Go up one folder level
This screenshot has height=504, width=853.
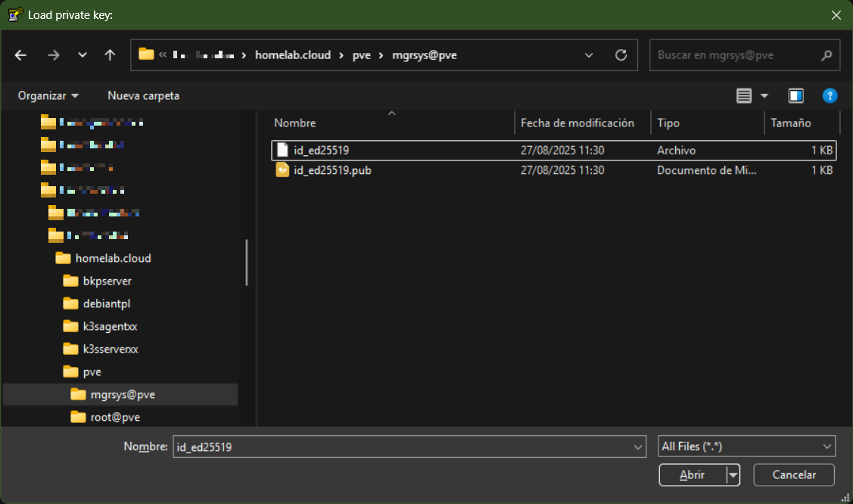point(109,54)
